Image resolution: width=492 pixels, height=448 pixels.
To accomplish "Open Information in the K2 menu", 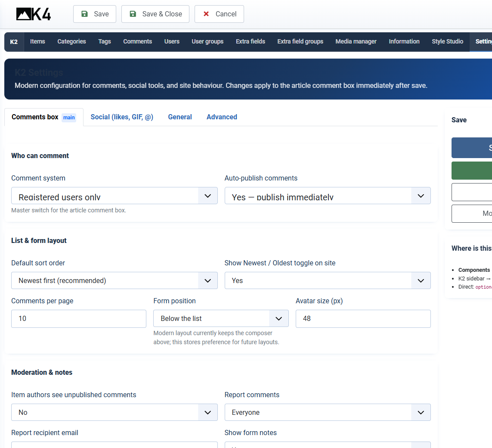I will (x=404, y=41).
